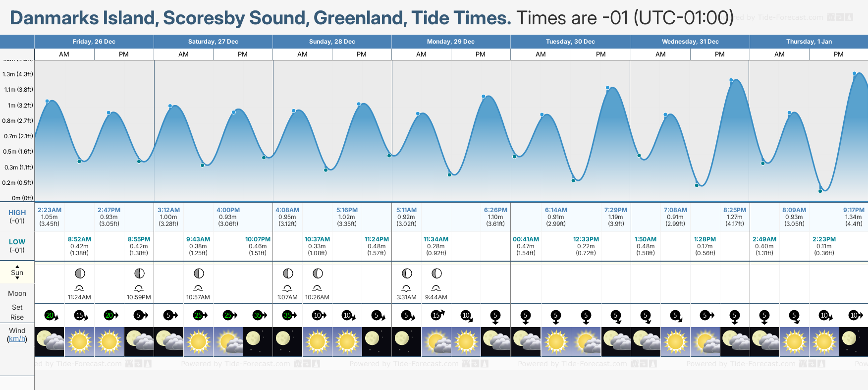868x390 pixels.
Task: Click the low tide marker at Thursday 2:23PM trough
Action: pos(820,191)
